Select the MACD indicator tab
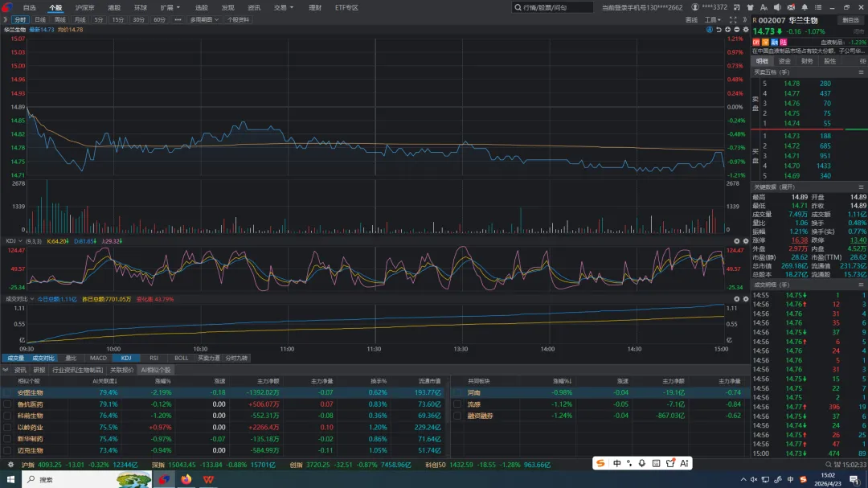This screenshot has height=488, width=868. coord(98,358)
